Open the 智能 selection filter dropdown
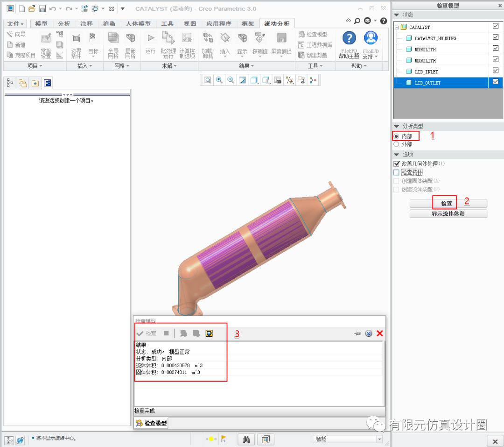This screenshot has height=447, width=504. [347, 439]
